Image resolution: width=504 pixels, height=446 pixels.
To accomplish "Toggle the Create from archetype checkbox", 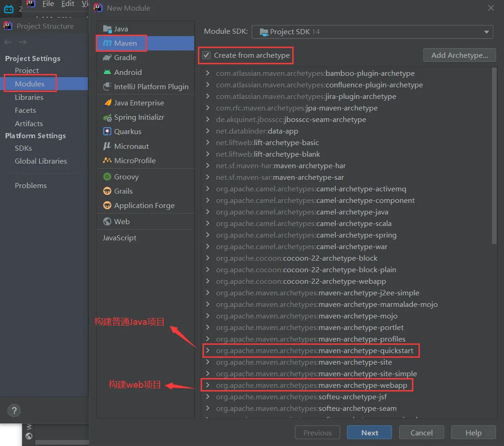I will click(206, 55).
